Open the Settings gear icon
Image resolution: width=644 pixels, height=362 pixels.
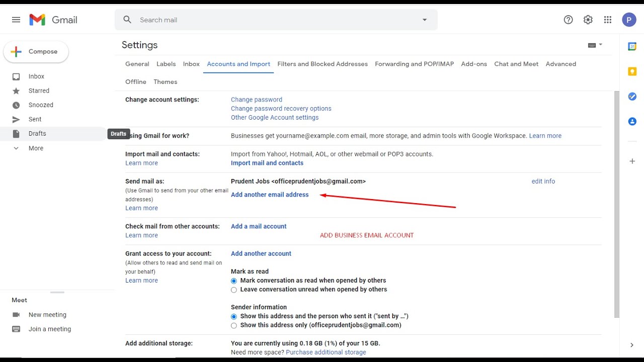(x=588, y=20)
